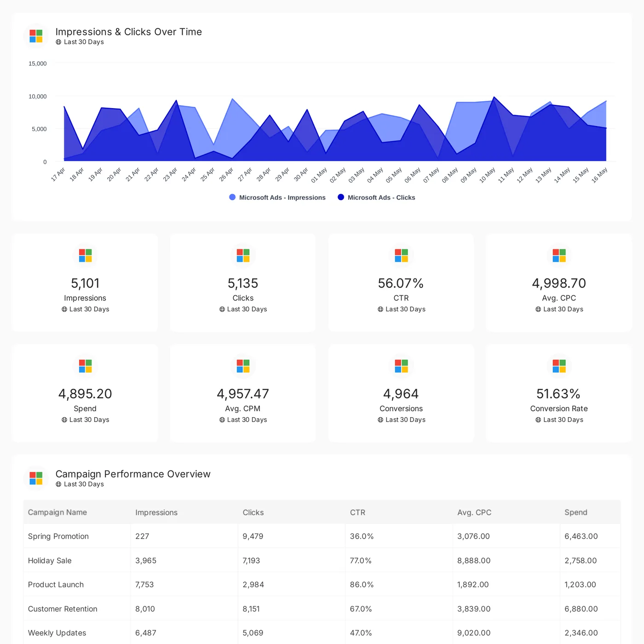Click globe icon under Campaign Performance Overview

click(x=58, y=484)
